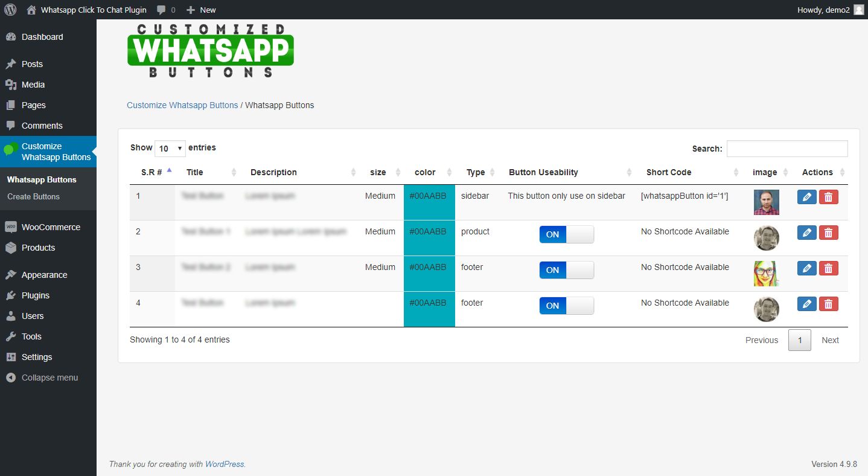This screenshot has height=476, width=868.
Task: Click the user avatar next to Howdy, demo2
Action: [x=858, y=10]
